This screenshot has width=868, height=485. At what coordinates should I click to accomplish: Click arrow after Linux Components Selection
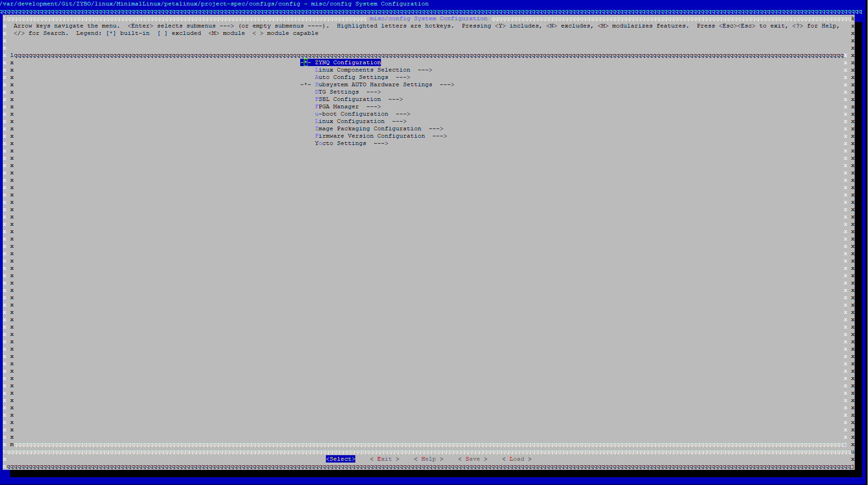click(425, 70)
